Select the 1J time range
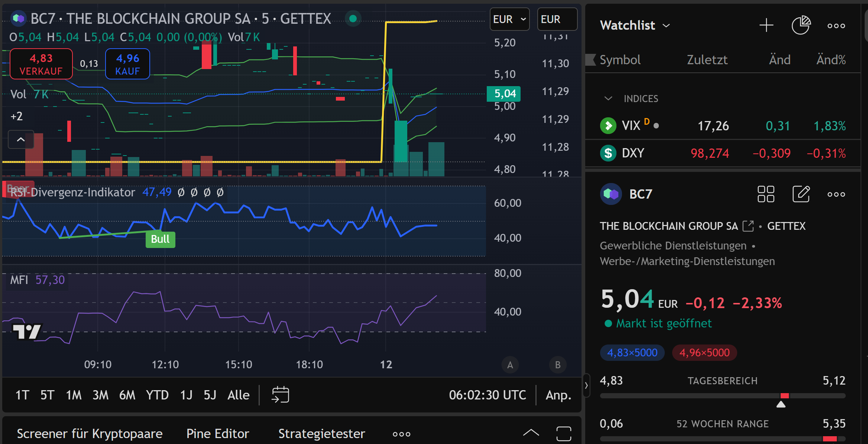Screen dimensions: 868x444 point(186,395)
